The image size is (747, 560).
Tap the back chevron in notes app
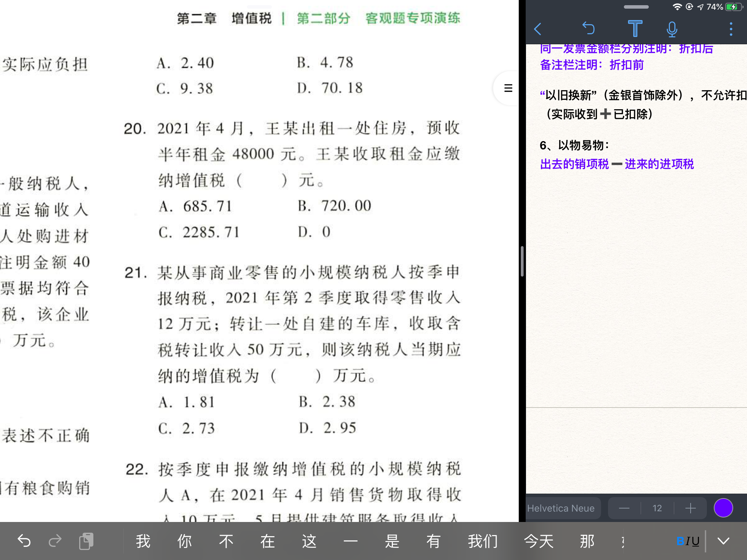538,29
